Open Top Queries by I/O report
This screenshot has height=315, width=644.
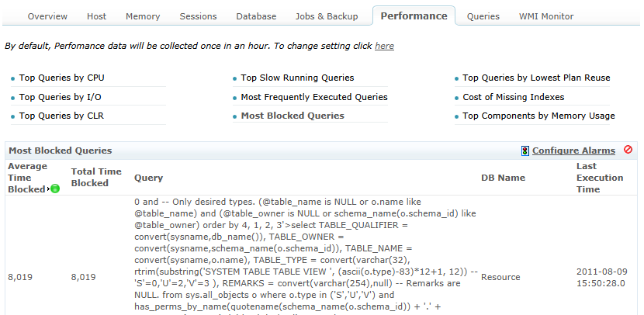tap(60, 97)
